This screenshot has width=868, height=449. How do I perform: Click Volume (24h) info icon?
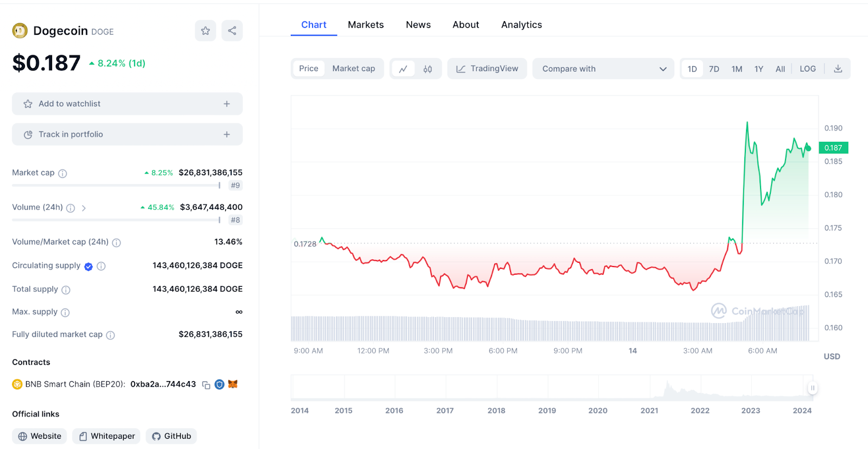pyautogui.click(x=71, y=208)
